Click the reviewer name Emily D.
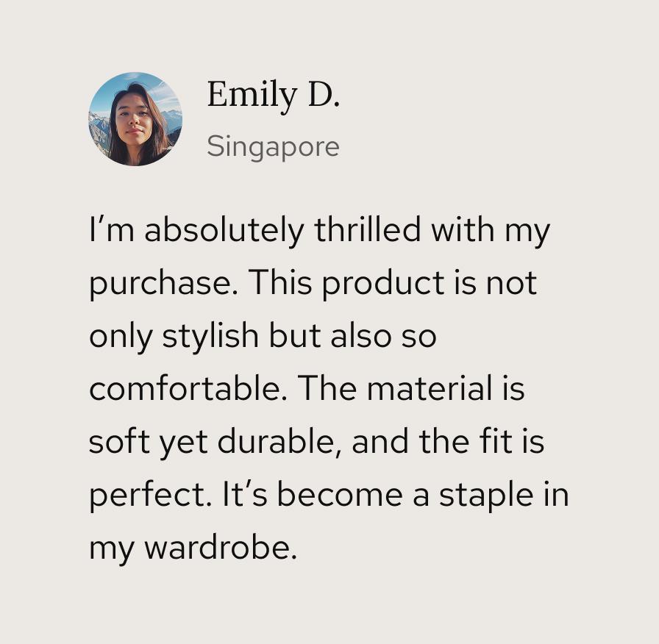The width and height of the screenshot is (659, 644). 273,95
